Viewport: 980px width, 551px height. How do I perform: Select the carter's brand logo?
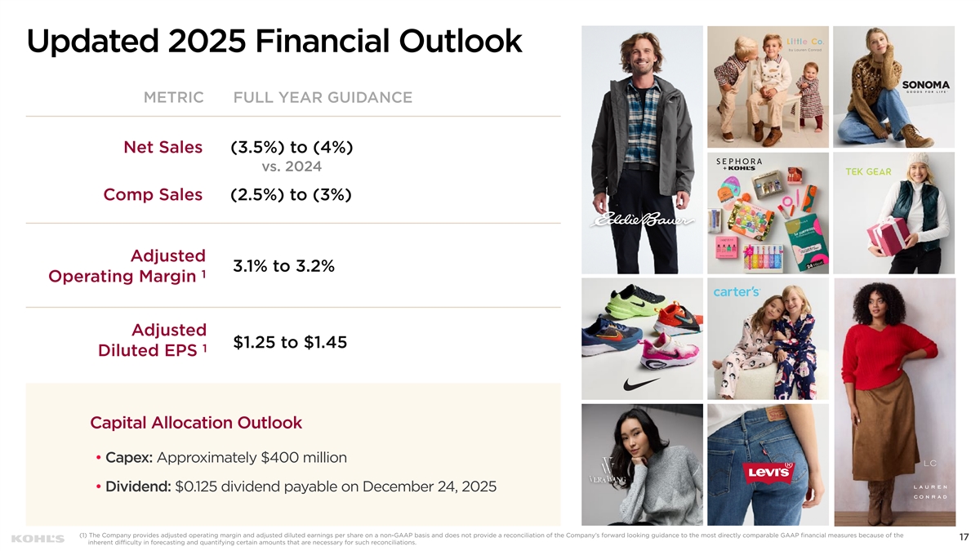(737, 291)
